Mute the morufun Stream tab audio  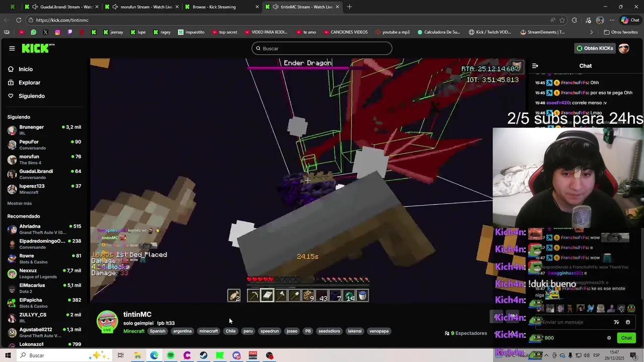[x=115, y=7]
